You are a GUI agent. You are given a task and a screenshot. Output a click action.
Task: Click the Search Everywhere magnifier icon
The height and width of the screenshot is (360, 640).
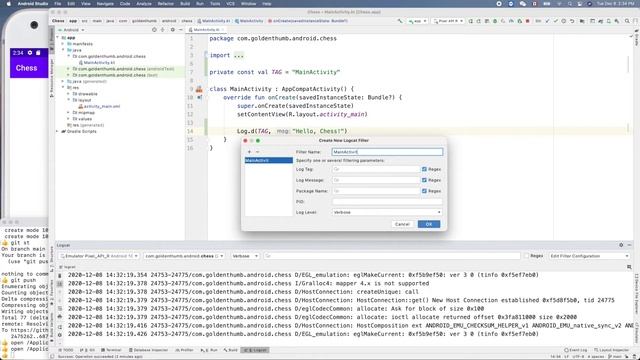[627, 21]
